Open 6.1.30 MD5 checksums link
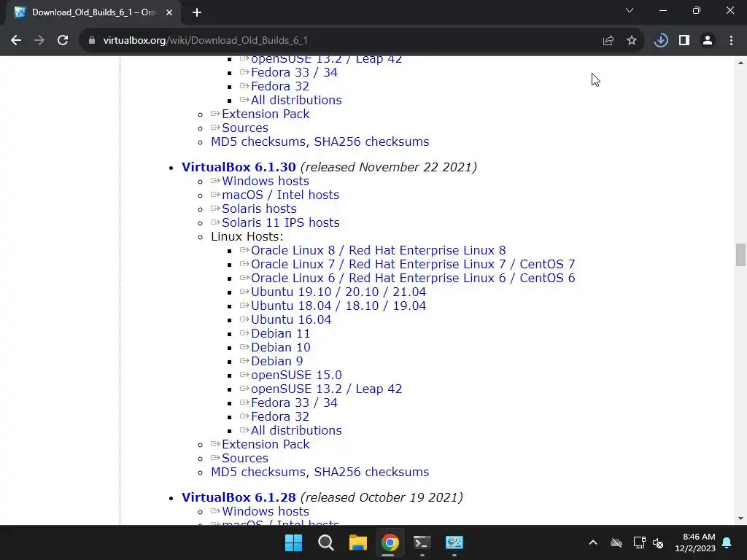The width and height of the screenshot is (747, 560). pyautogui.click(x=258, y=472)
